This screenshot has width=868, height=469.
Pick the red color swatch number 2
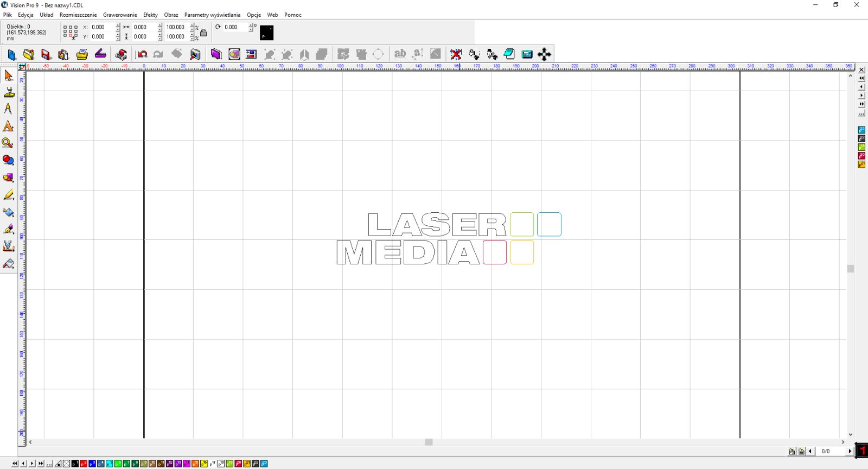point(84,464)
